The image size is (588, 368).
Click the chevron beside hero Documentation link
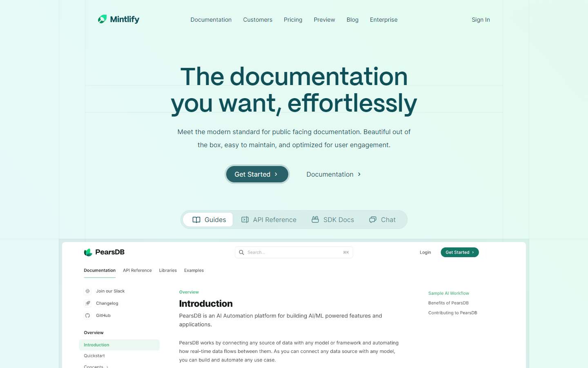pos(359,174)
